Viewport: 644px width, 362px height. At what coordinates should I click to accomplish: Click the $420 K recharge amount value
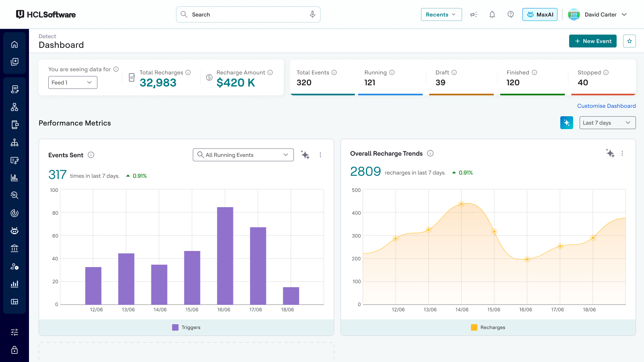[x=236, y=83]
